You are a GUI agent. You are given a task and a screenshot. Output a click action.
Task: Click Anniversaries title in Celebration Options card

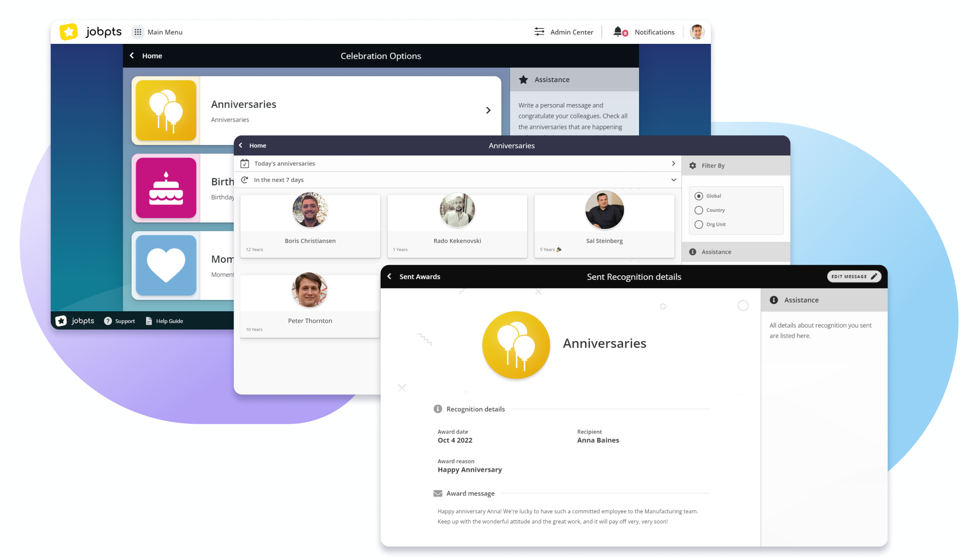243,105
